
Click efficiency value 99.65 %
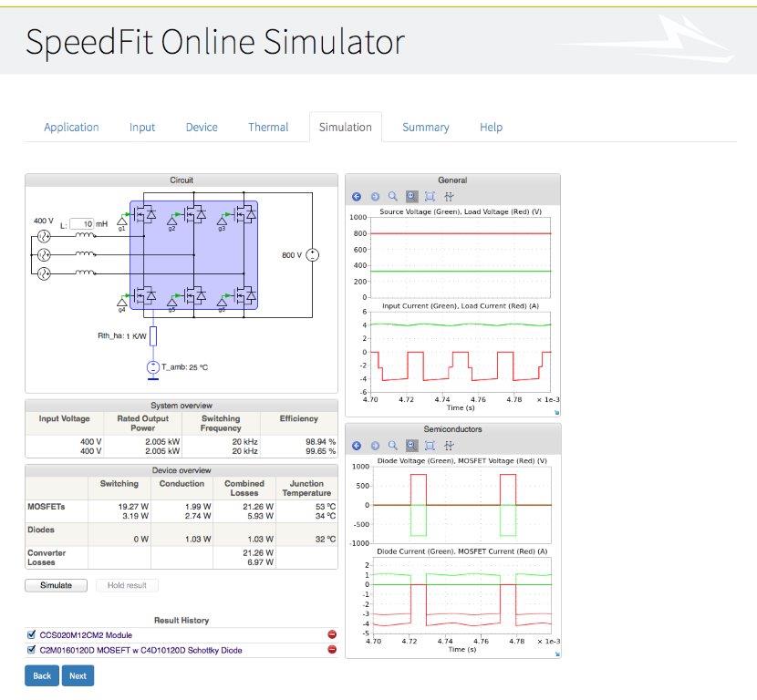(320, 451)
